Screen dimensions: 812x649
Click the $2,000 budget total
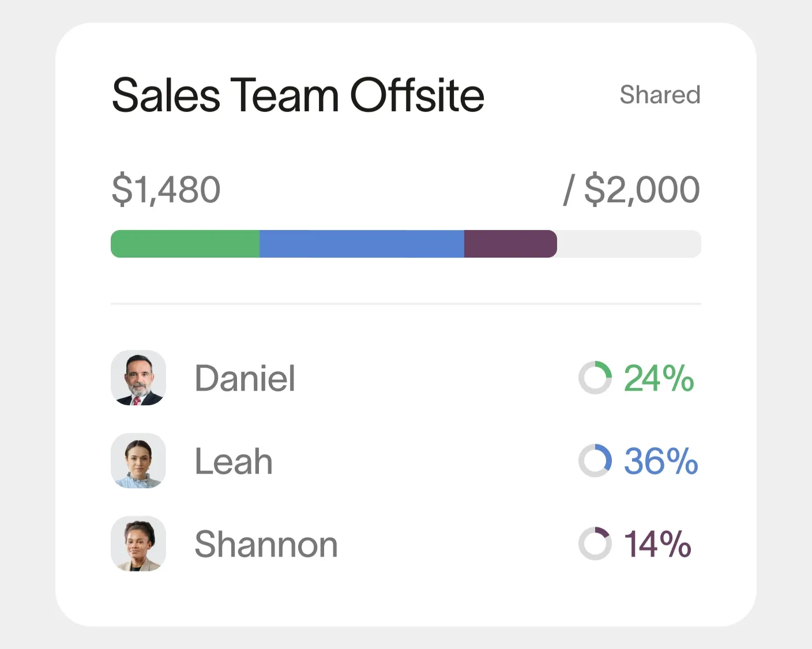641,190
